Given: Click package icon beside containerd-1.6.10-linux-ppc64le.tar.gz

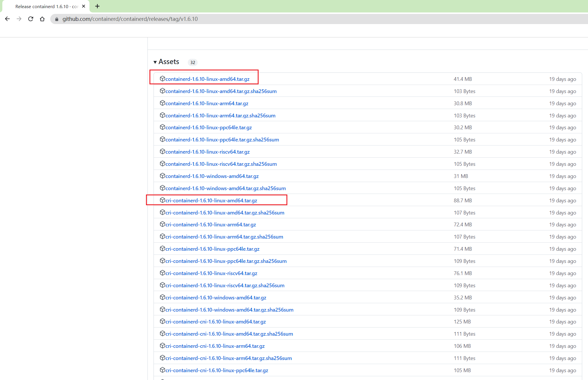Looking at the screenshot, I should 163,127.
